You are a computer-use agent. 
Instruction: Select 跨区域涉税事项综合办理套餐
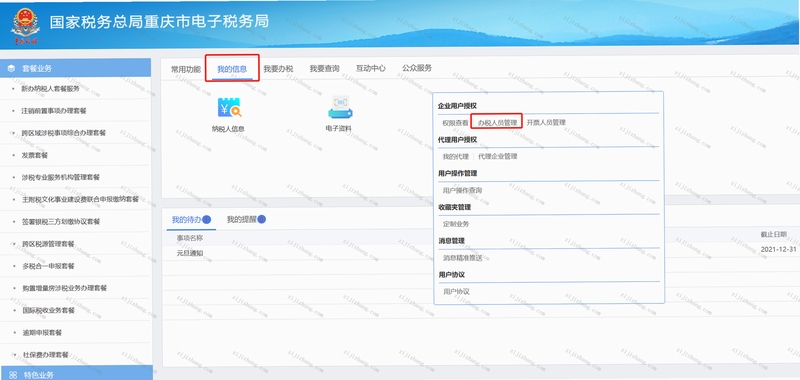pyautogui.click(x=63, y=133)
